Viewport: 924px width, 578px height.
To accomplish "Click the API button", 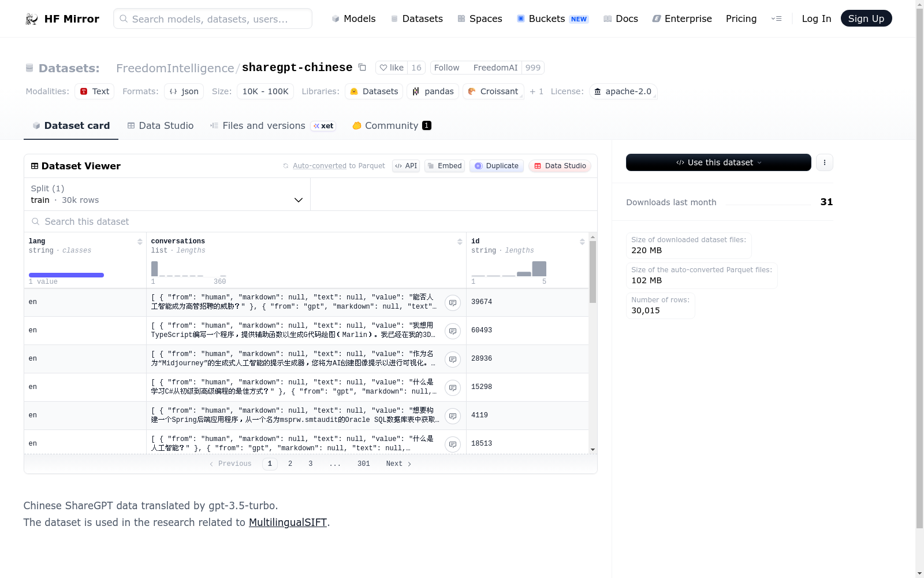I will point(406,166).
